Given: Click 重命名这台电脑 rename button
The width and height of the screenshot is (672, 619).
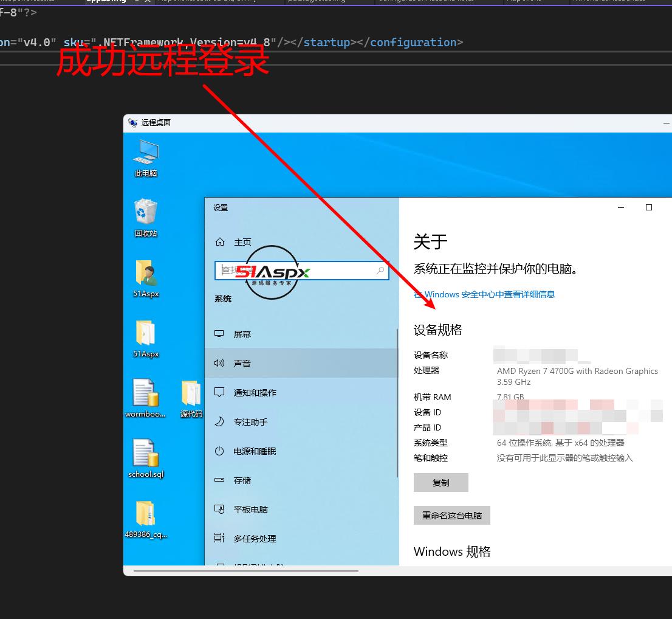Looking at the screenshot, I should 451,515.
